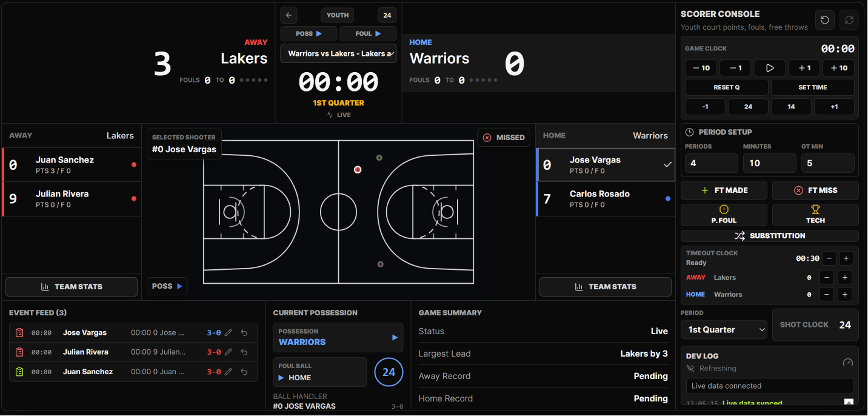Open Warriors TEAM STATS
The height and width of the screenshot is (416, 868).
[x=606, y=287]
